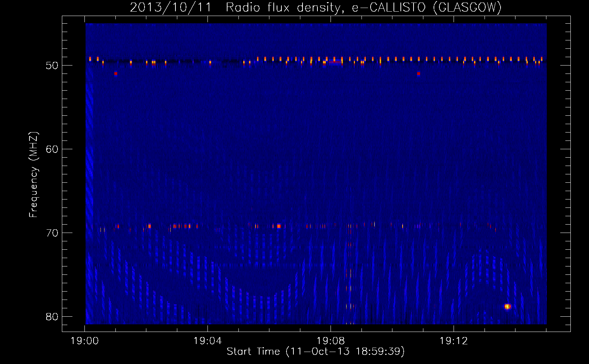The height and width of the screenshot is (364, 589).
Task: Click the 70 frequency tick label
Action: pyautogui.click(x=52, y=233)
